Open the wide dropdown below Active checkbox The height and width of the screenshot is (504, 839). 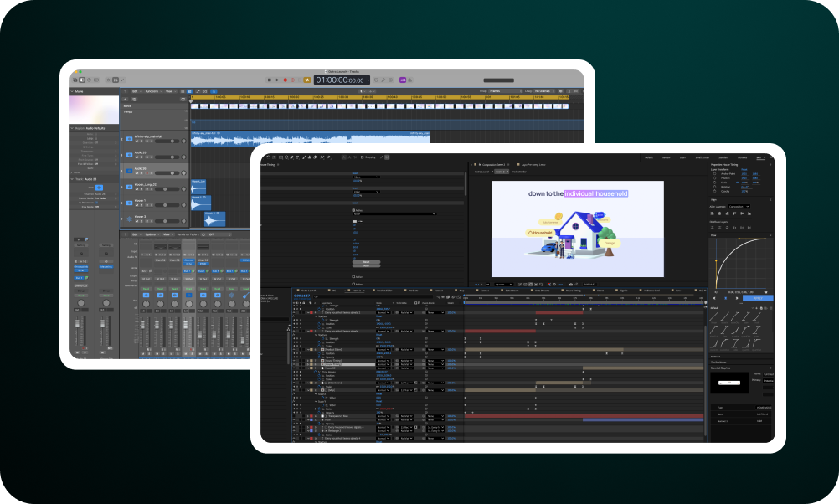coord(394,214)
